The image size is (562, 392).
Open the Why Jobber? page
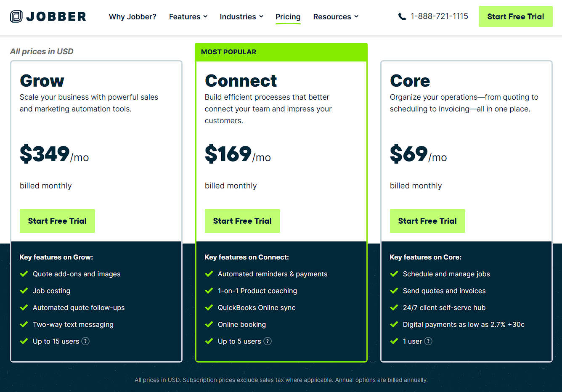(133, 16)
